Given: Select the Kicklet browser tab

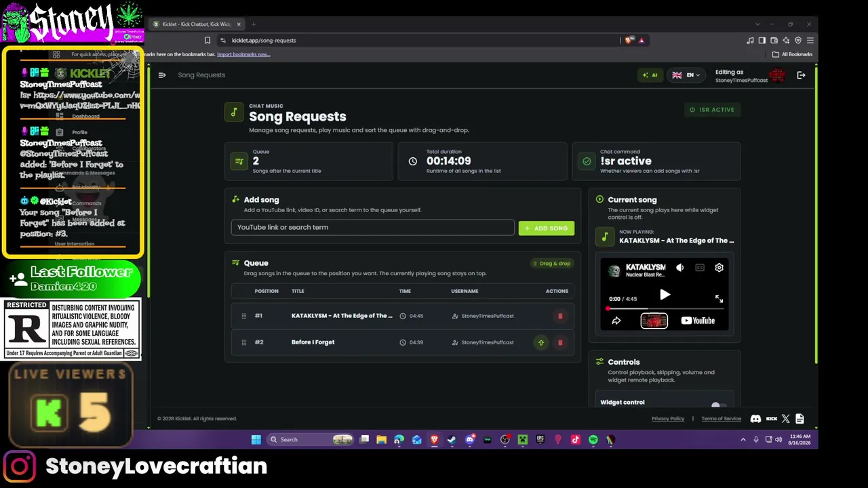Looking at the screenshot, I should click(x=197, y=24).
